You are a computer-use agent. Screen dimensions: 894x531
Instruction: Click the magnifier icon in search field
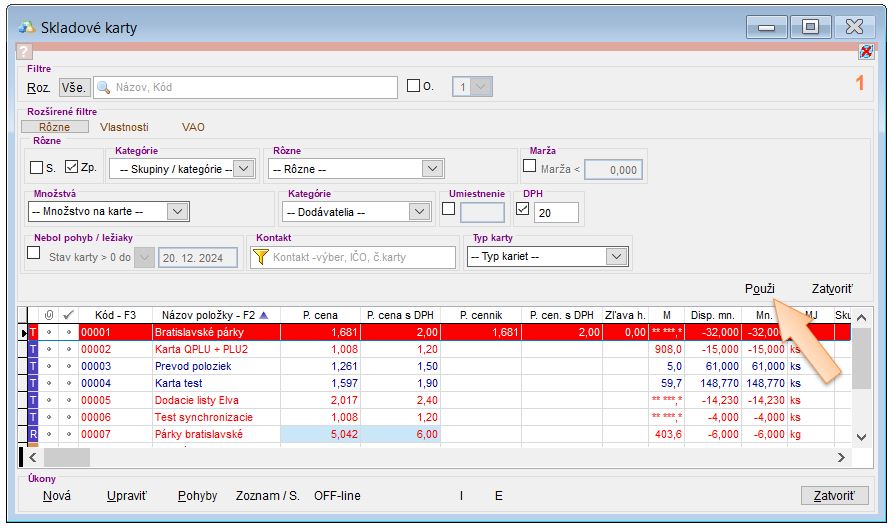click(103, 87)
